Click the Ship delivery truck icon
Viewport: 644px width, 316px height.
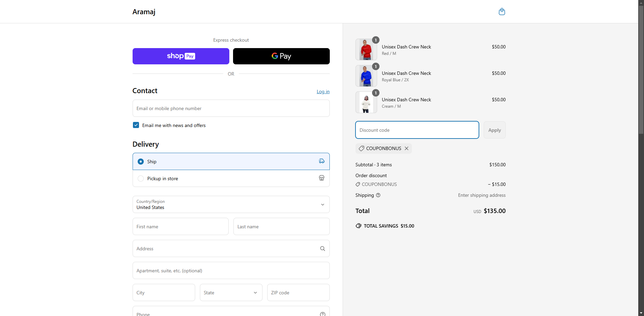(x=322, y=161)
